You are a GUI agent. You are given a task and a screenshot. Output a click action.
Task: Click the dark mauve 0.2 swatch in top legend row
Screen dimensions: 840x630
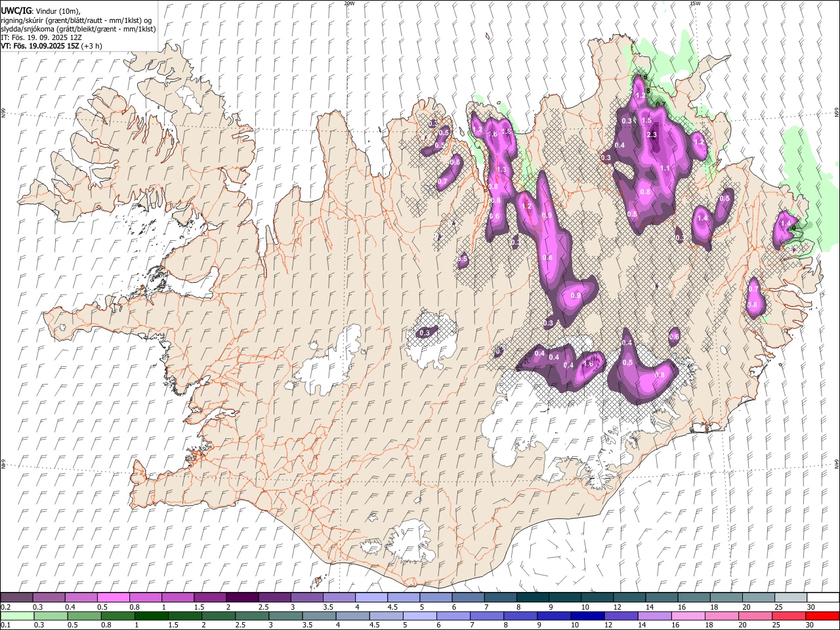[x=17, y=597]
